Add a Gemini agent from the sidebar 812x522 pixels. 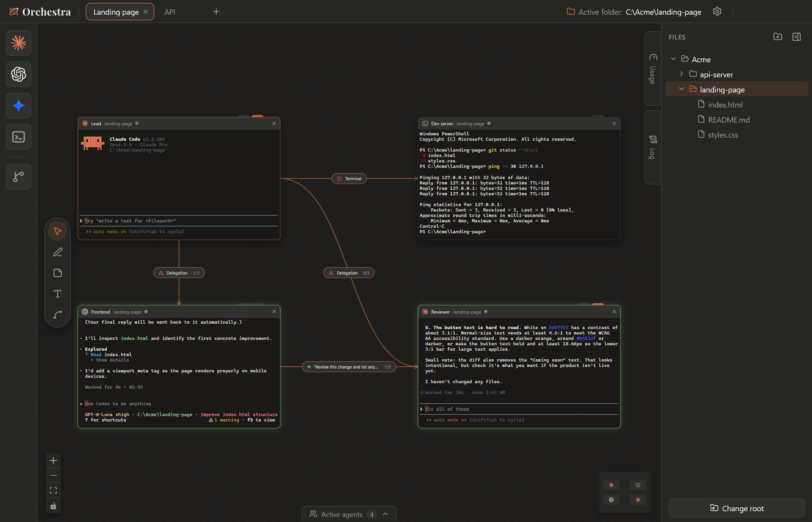[x=19, y=106]
